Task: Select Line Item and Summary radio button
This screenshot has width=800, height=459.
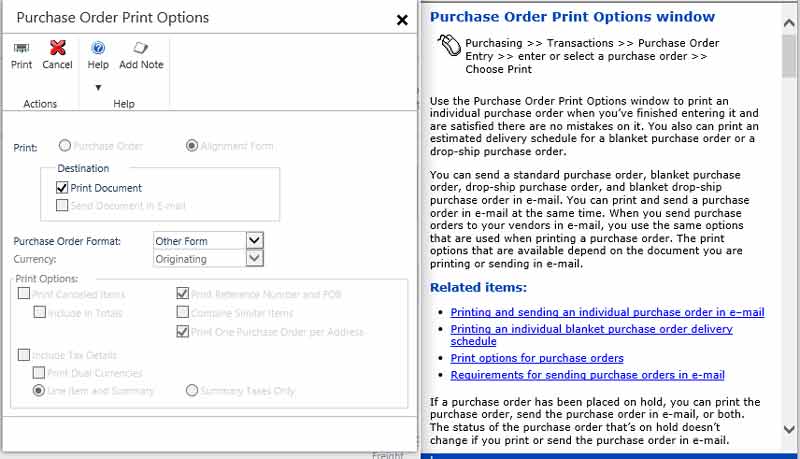Action: point(39,391)
